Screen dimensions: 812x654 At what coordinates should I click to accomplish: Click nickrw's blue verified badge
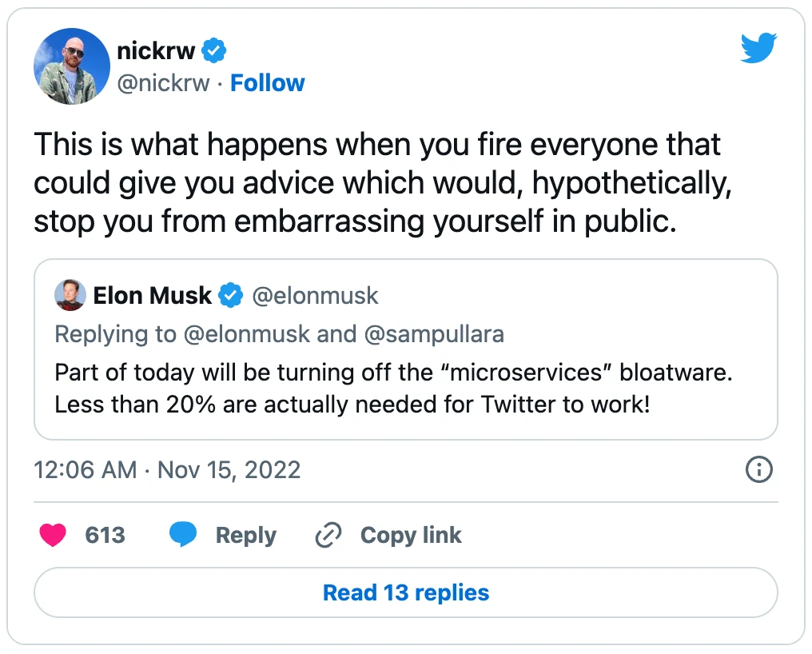[x=214, y=51]
